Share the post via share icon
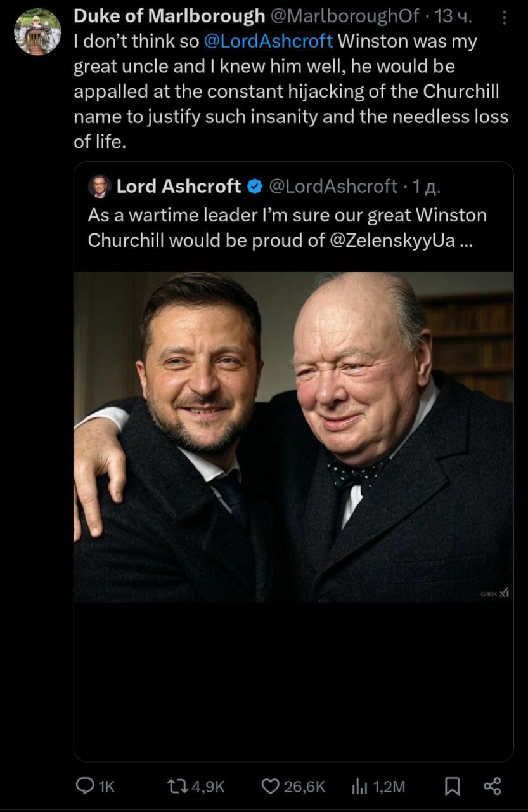 [x=493, y=787]
